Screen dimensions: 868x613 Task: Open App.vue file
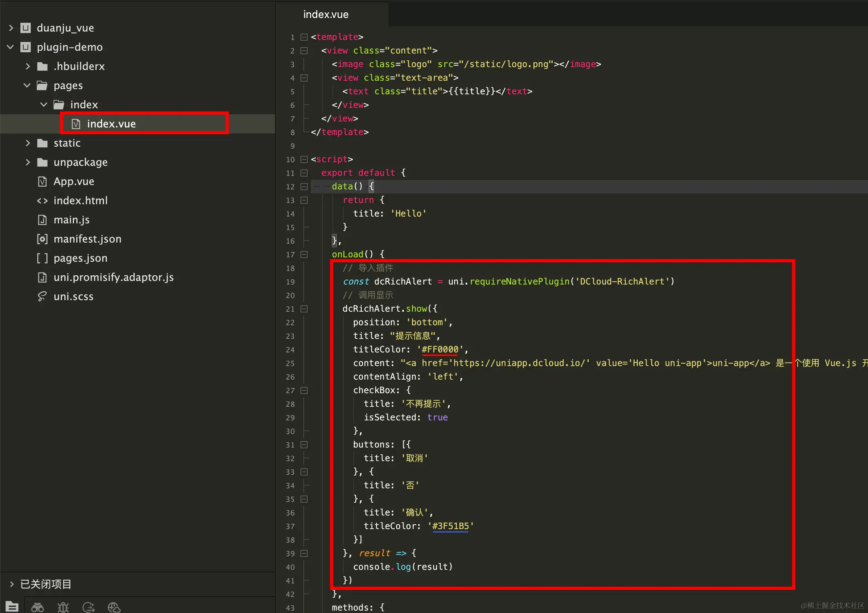74,181
